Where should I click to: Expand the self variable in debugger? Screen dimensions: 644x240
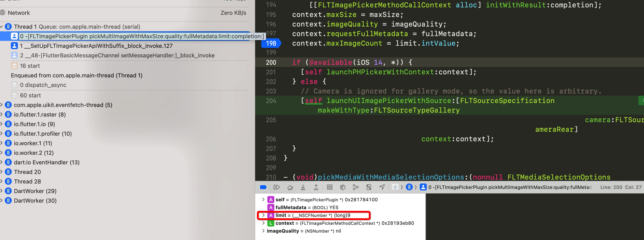tap(263, 199)
